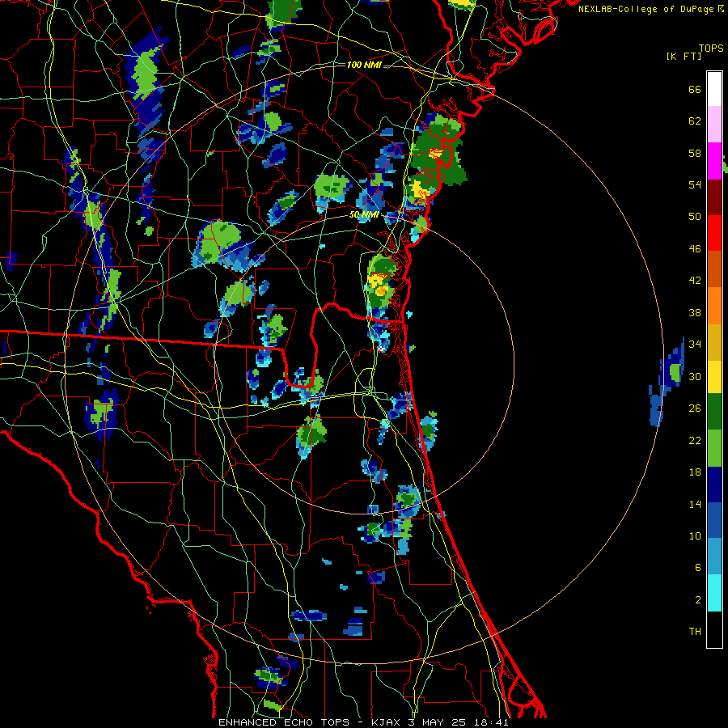728x728 pixels.
Task: Pick the light blue legend swatch
Action: click(x=714, y=557)
